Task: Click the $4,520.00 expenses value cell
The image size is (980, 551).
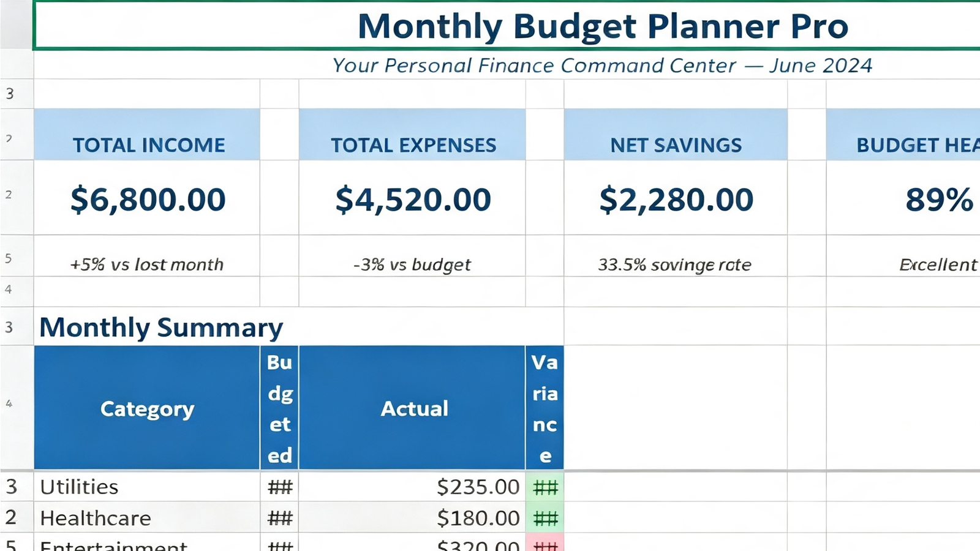Action: coord(412,198)
